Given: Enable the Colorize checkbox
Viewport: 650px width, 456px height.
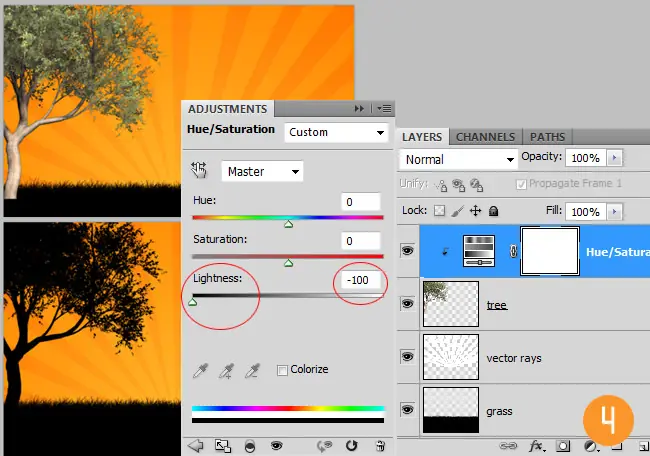Looking at the screenshot, I should [282, 370].
